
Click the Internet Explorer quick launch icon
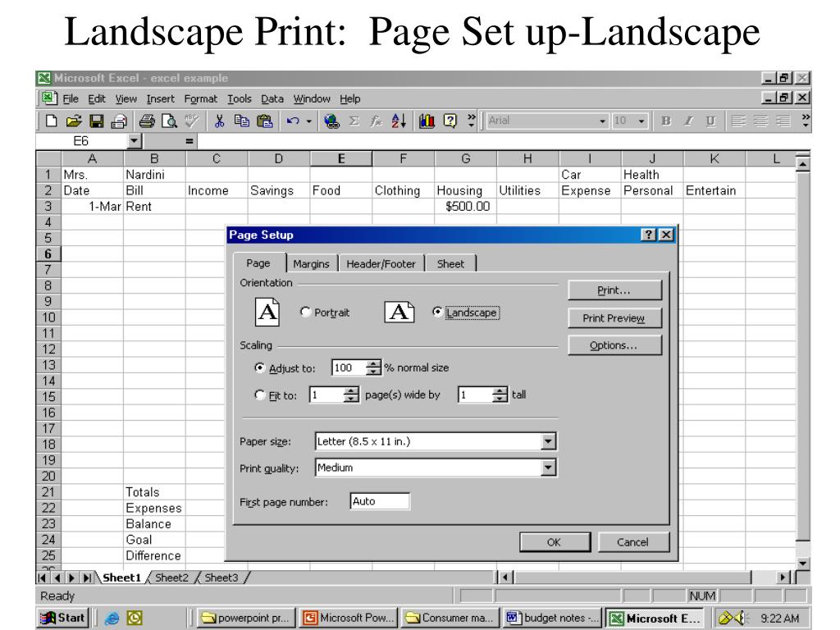click(112, 619)
